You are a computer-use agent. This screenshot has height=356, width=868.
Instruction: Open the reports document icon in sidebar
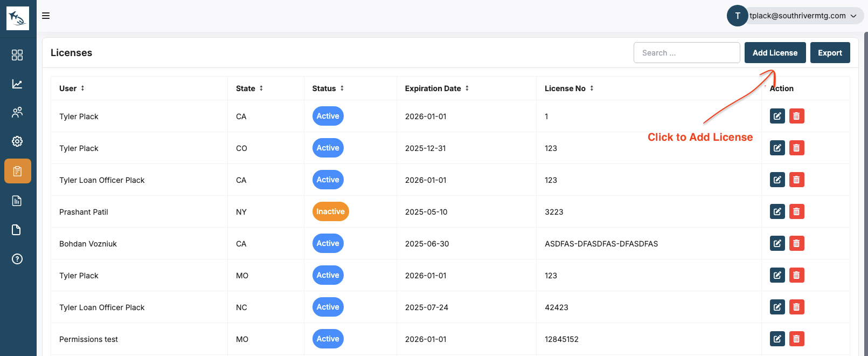17,201
